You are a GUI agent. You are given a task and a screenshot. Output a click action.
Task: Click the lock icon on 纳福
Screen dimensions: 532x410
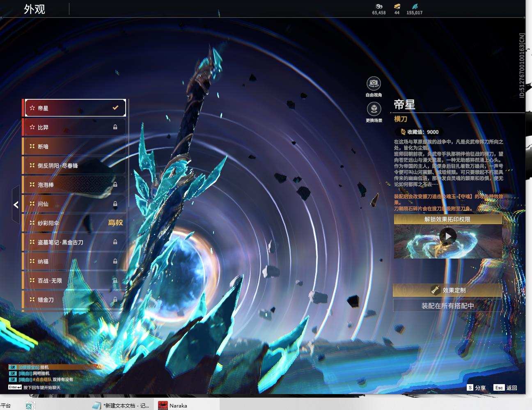(115, 261)
